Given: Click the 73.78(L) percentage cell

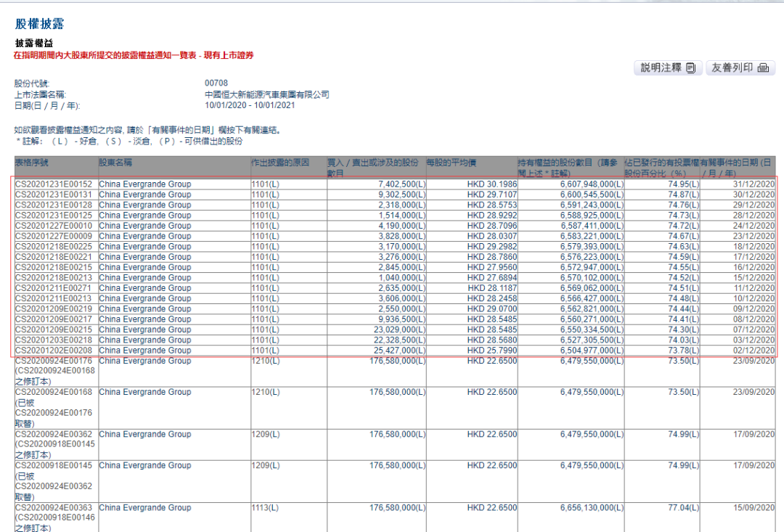Looking at the screenshot, I should [x=684, y=351].
